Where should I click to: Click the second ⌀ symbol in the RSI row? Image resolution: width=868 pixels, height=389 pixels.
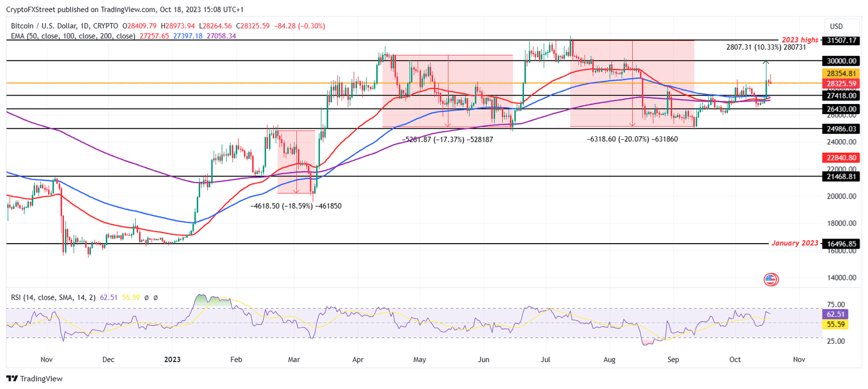pos(155,297)
